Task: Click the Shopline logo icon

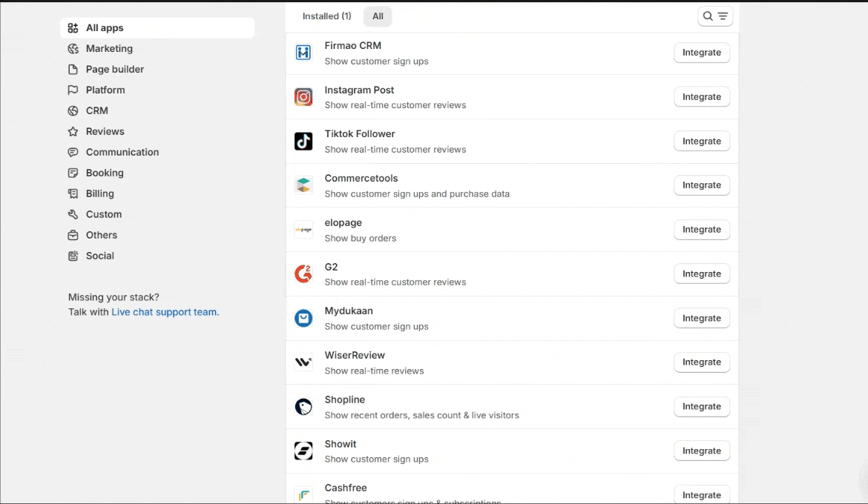Action: (303, 407)
